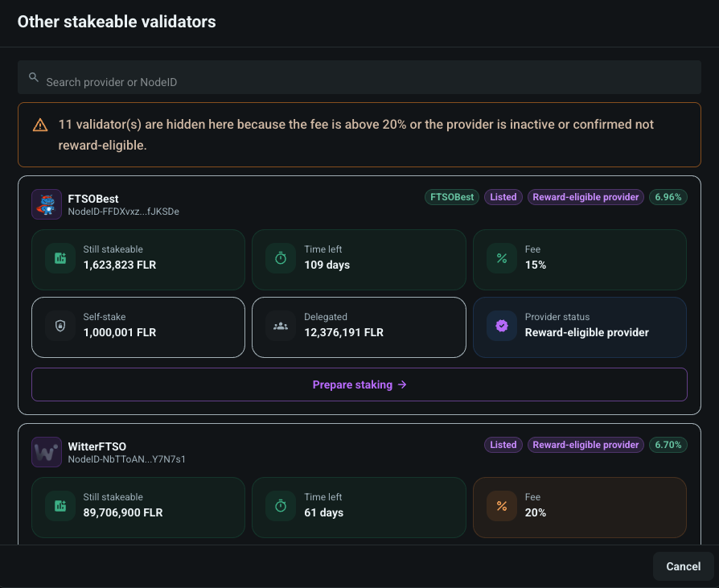Viewport: 719px width, 588px height.
Task: Click the 1,623,823 FLR value
Action: (120, 265)
